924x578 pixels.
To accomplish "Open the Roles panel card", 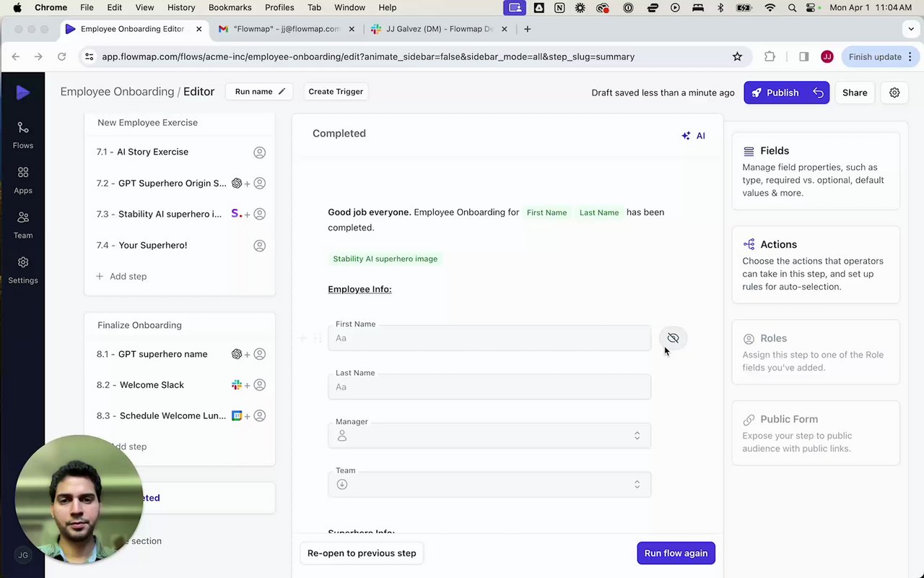I will pyautogui.click(x=816, y=353).
